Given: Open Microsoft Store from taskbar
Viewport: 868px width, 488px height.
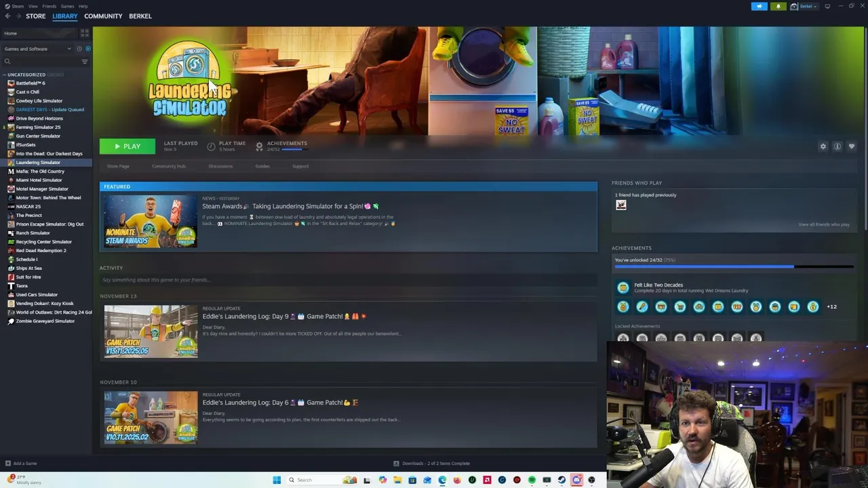Looking at the screenshot, I should [x=412, y=480].
